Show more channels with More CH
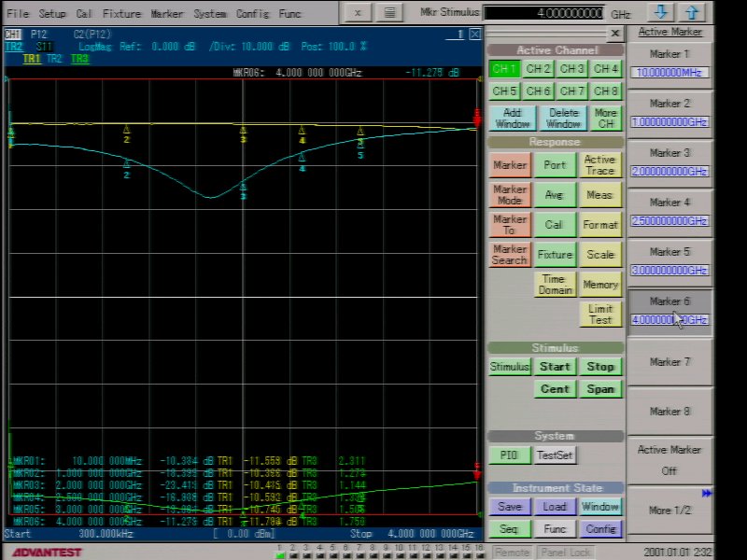747x560 pixels. click(605, 118)
